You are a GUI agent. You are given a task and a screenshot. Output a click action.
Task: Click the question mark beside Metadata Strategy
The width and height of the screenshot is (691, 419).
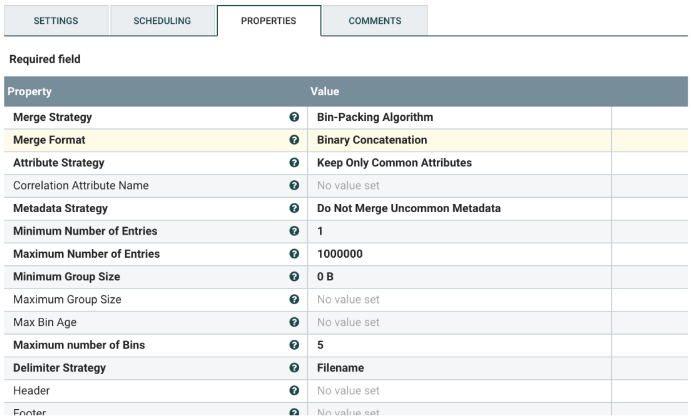294,208
